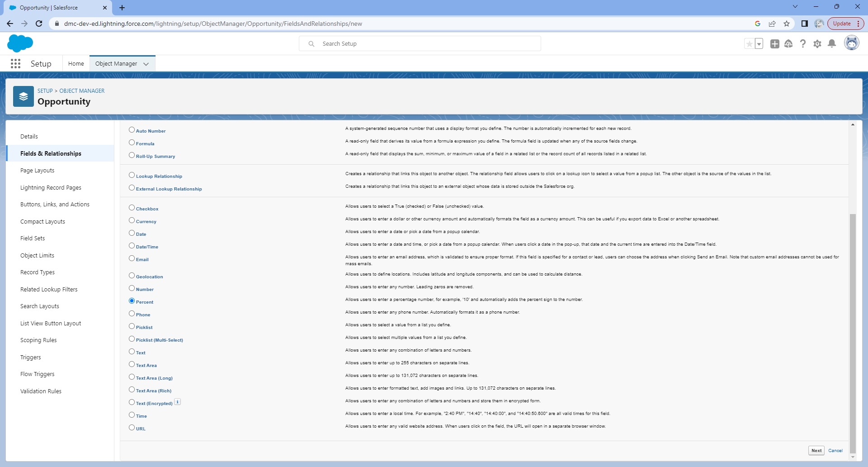This screenshot has height=467, width=868.
Task: Click the Next button
Action: (x=816, y=450)
